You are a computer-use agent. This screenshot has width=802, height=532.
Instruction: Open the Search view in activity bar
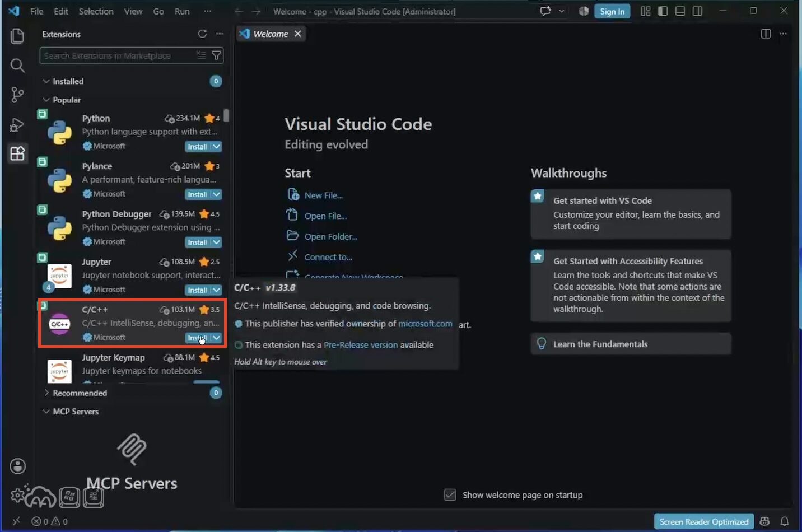[17, 66]
